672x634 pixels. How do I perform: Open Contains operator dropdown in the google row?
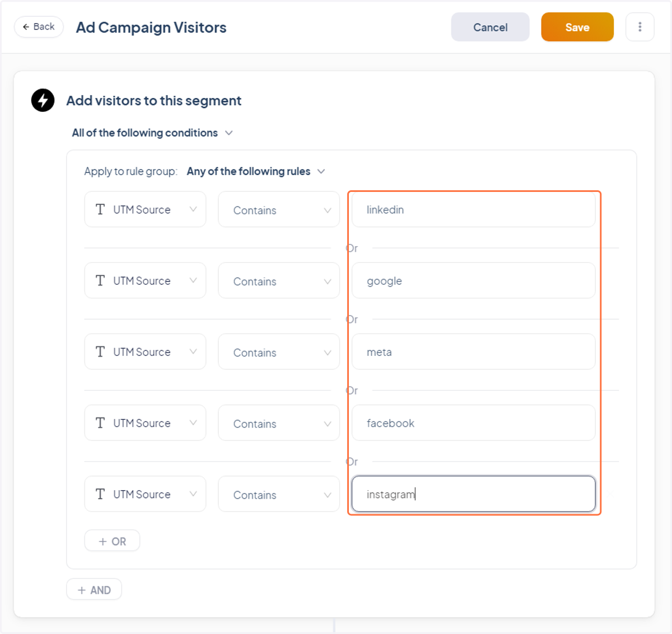click(x=279, y=280)
